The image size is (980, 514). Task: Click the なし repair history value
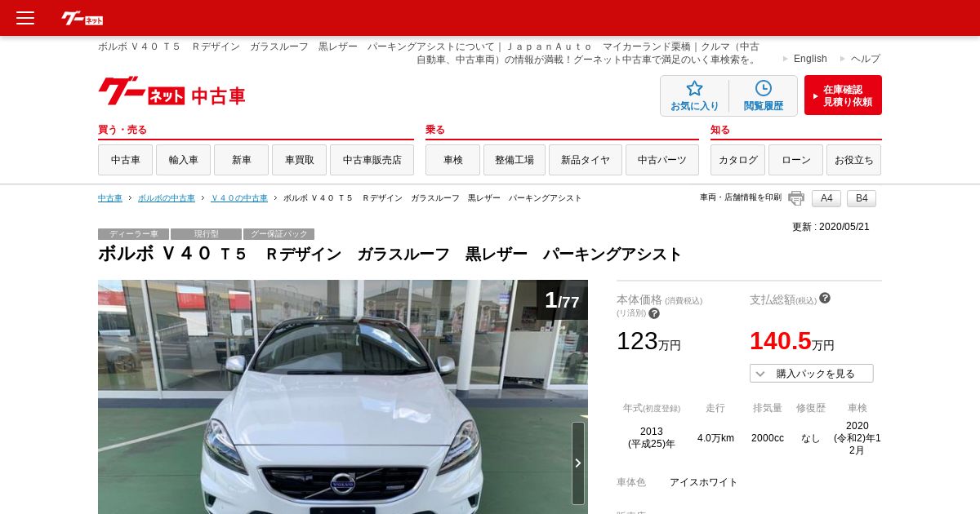(x=810, y=438)
